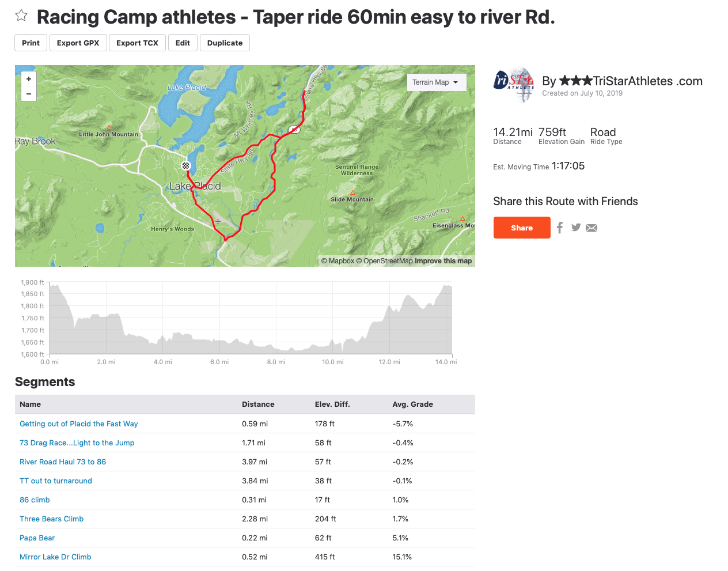The width and height of the screenshot is (728, 571).
Task: Export route as TCX
Action: 137,43
